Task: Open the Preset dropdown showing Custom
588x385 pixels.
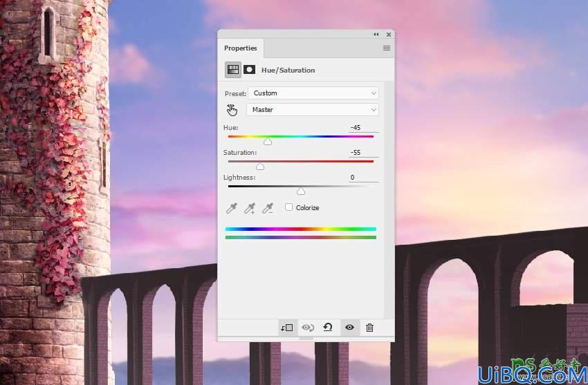Action: click(313, 93)
